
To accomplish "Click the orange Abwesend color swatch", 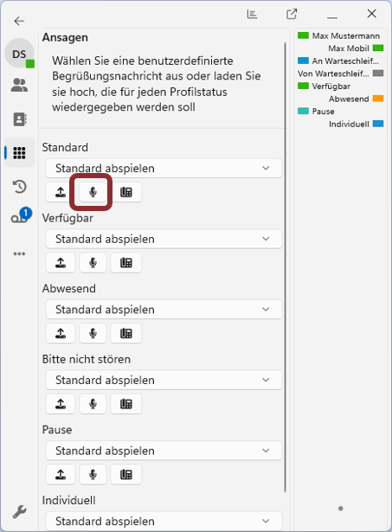I will point(378,99).
